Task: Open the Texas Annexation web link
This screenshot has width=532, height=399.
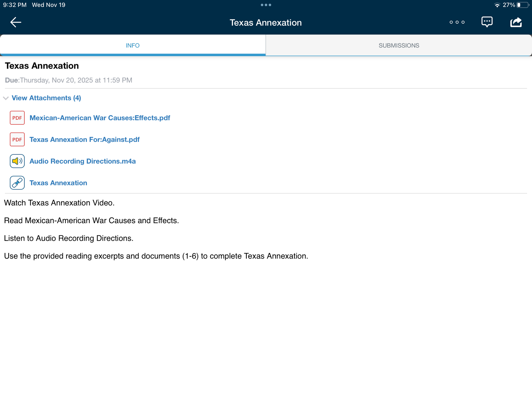Action: point(58,183)
